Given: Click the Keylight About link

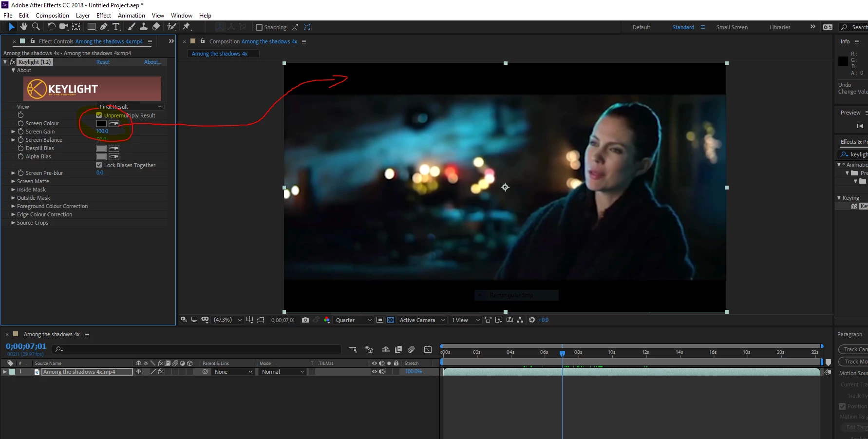Looking at the screenshot, I should 152,62.
